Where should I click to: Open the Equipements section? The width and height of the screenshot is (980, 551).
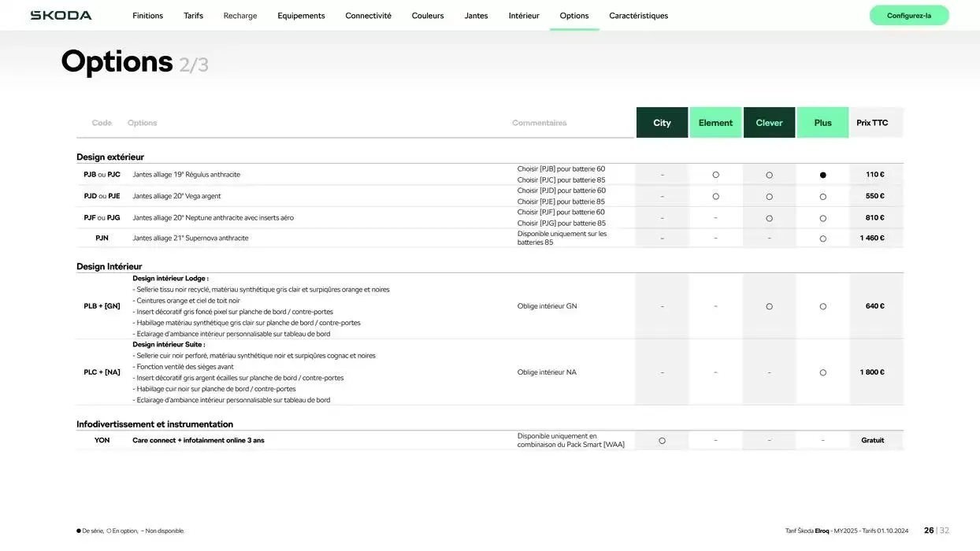[x=301, y=16]
